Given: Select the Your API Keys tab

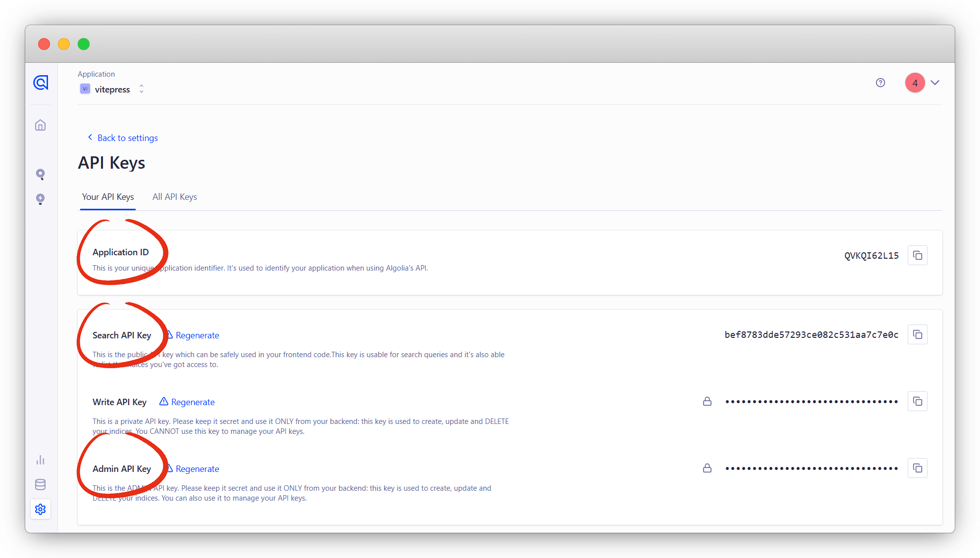Looking at the screenshot, I should pyautogui.click(x=108, y=197).
